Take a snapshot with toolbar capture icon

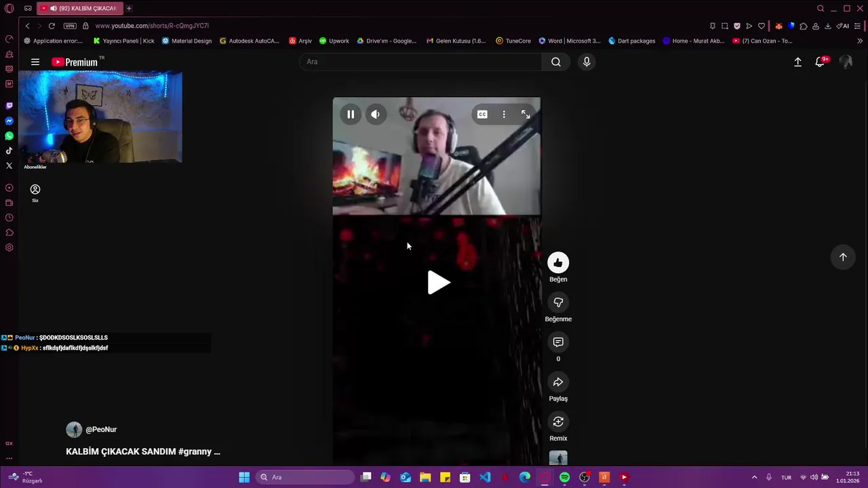click(724, 26)
